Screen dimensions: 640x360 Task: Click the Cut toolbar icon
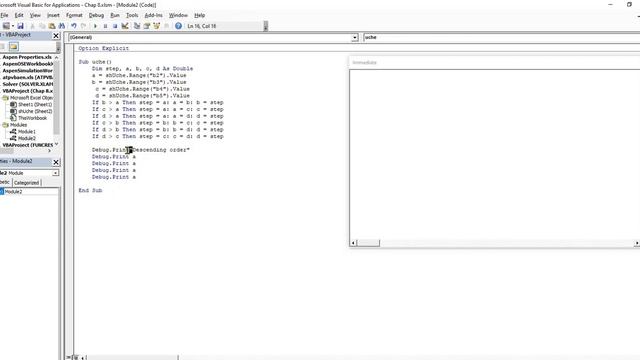(x=33, y=26)
